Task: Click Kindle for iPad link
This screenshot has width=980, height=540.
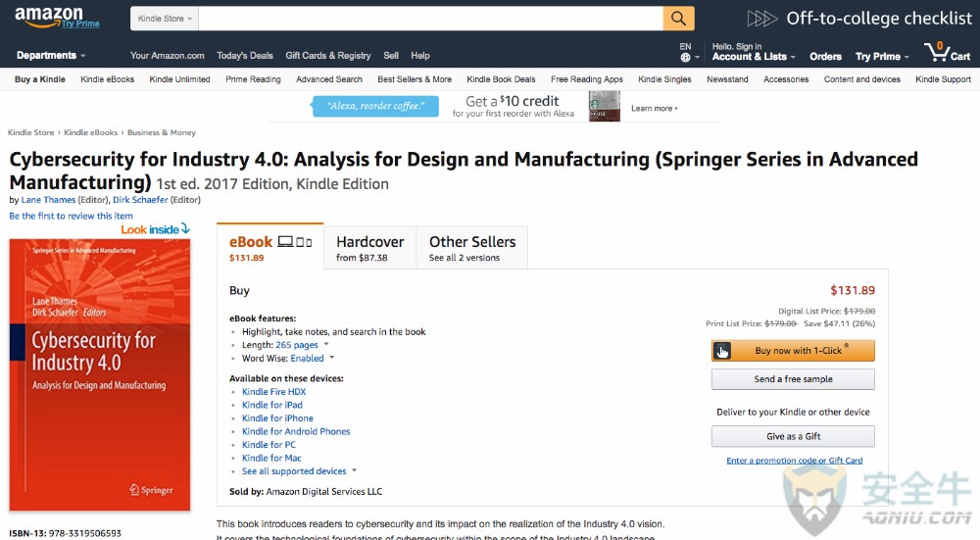Action: click(x=271, y=405)
